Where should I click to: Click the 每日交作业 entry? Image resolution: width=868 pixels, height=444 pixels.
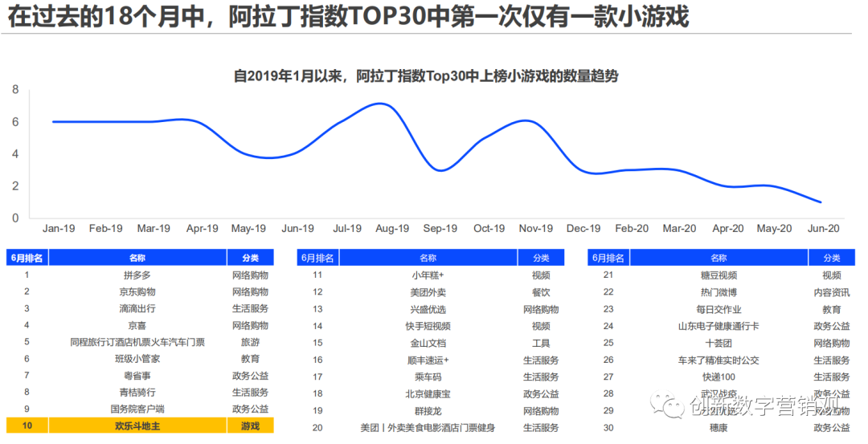tap(719, 309)
